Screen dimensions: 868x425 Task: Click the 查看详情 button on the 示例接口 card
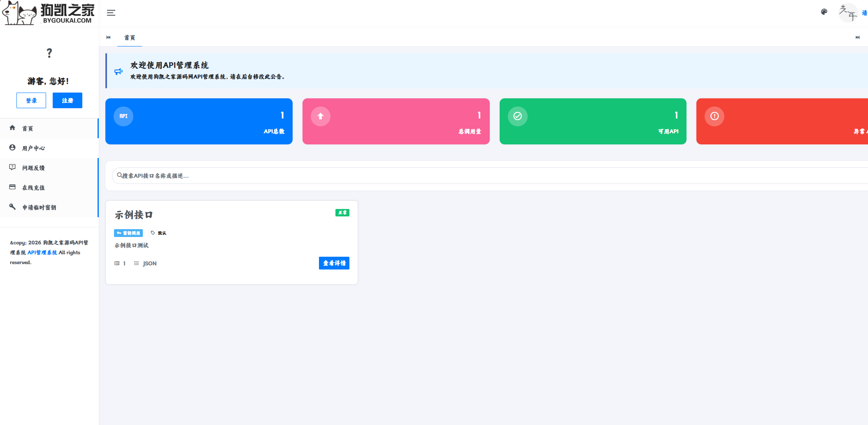pyautogui.click(x=334, y=263)
